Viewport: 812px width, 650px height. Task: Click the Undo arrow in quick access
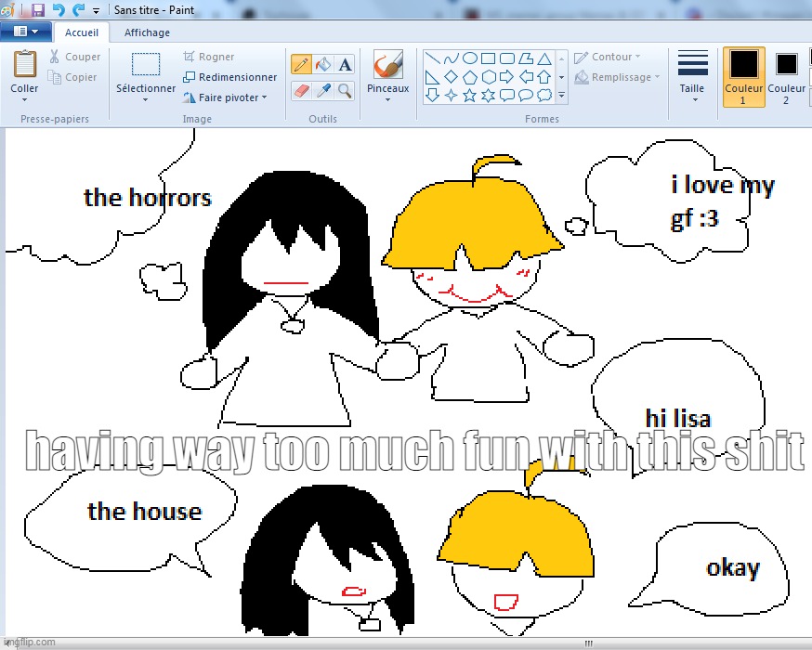[x=59, y=9]
